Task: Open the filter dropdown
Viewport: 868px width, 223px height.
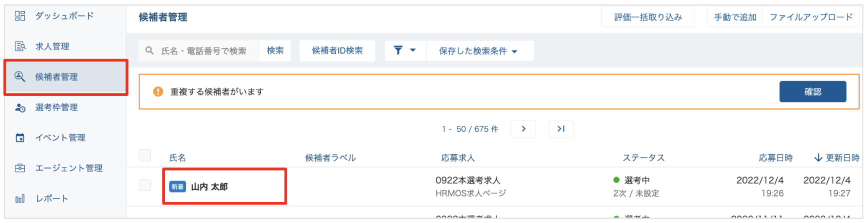Action: 405,50
